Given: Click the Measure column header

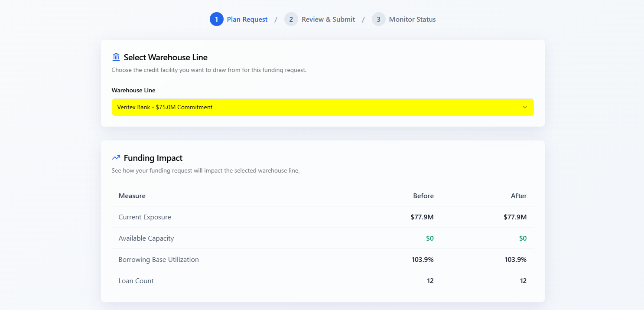Looking at the screenshot, I should click(132, 196).
